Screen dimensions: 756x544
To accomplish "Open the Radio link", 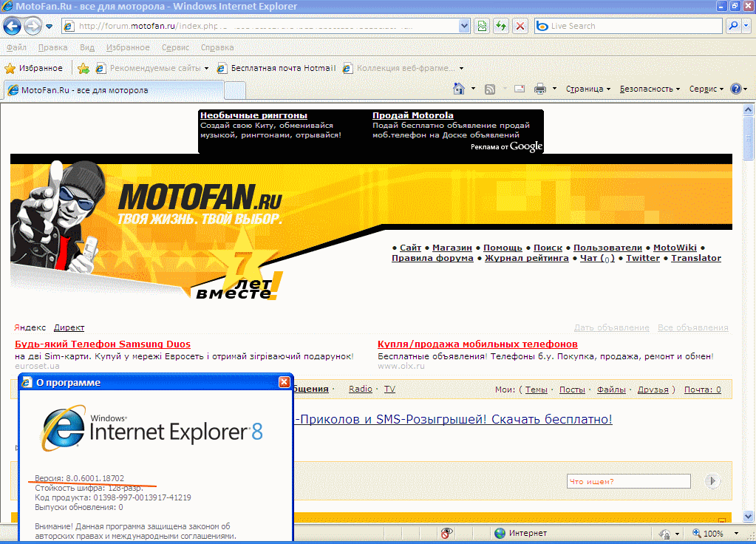I will 361,389.
